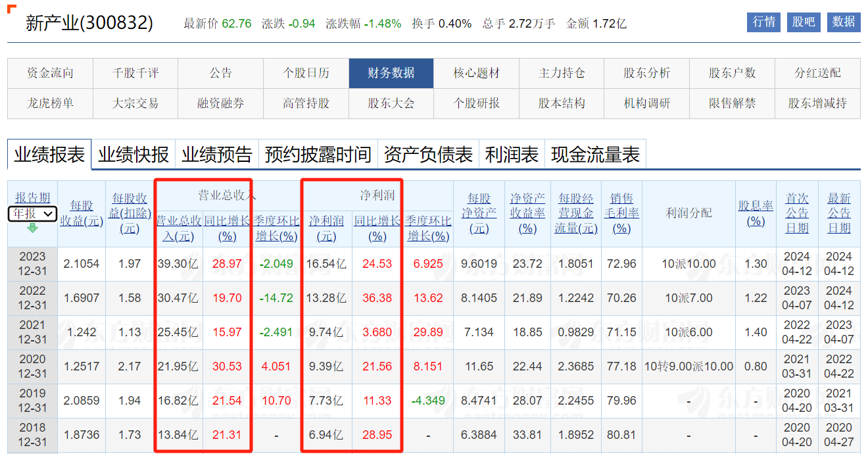The image size is (868, 454).
Task: Click the green sort arrow under 报告期
Action: (x=32, y=228)
